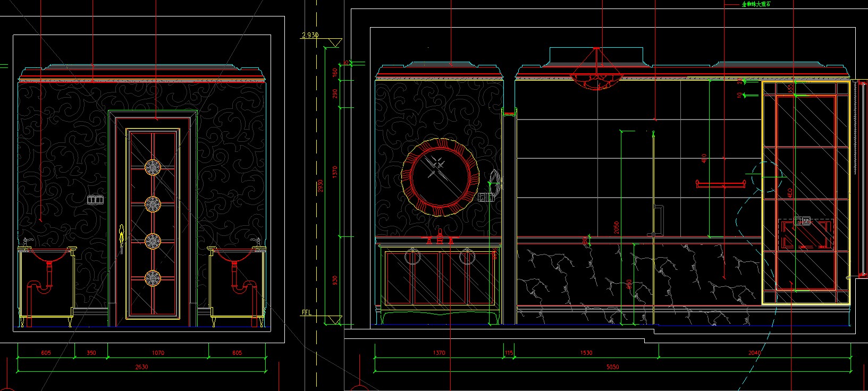The image size is (868, 391).
Task: Click the 1070 door width dimension
Action: pyautogui.click(x=158, y=353)
